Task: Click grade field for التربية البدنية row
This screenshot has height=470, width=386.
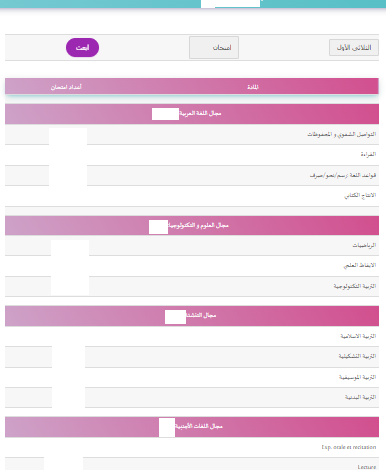Action: click(68, 397)
